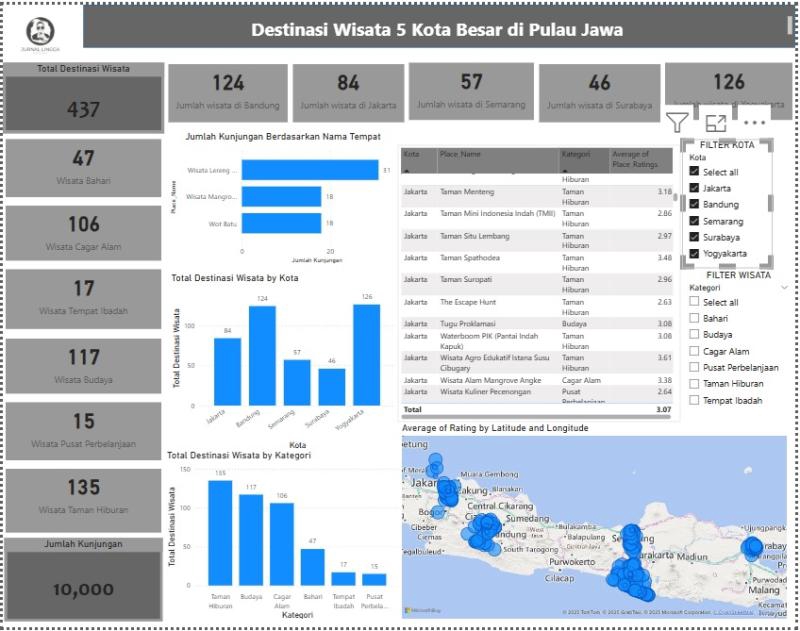Check the Taman Hiburan category checkbox

point(694,383)
